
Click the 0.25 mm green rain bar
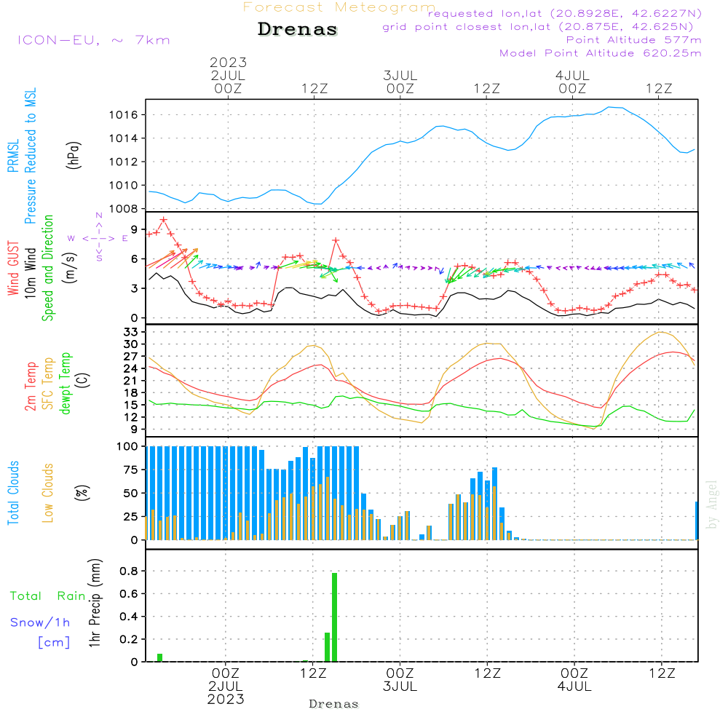[327, 647]
